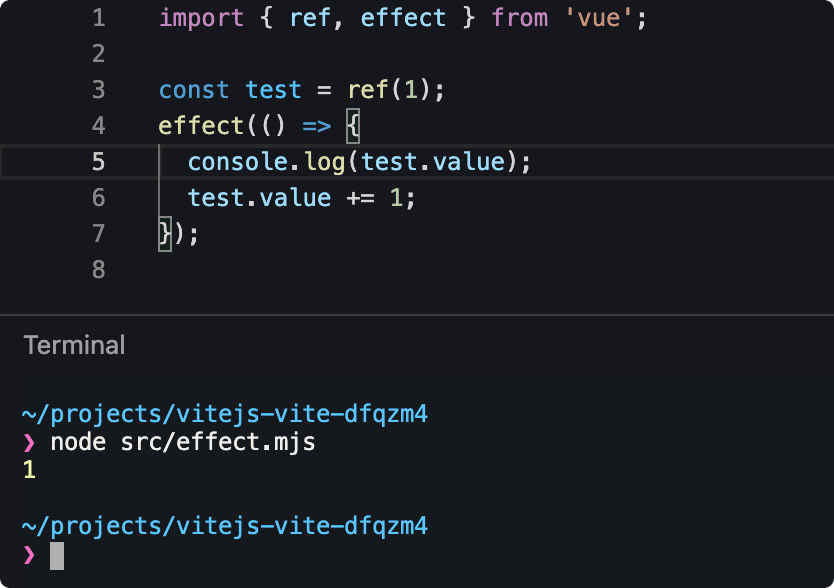Image resolution: width=834 pixels, height=588 pixels.
Task: Click the highlighted line number 5
Action: point(97,162)
